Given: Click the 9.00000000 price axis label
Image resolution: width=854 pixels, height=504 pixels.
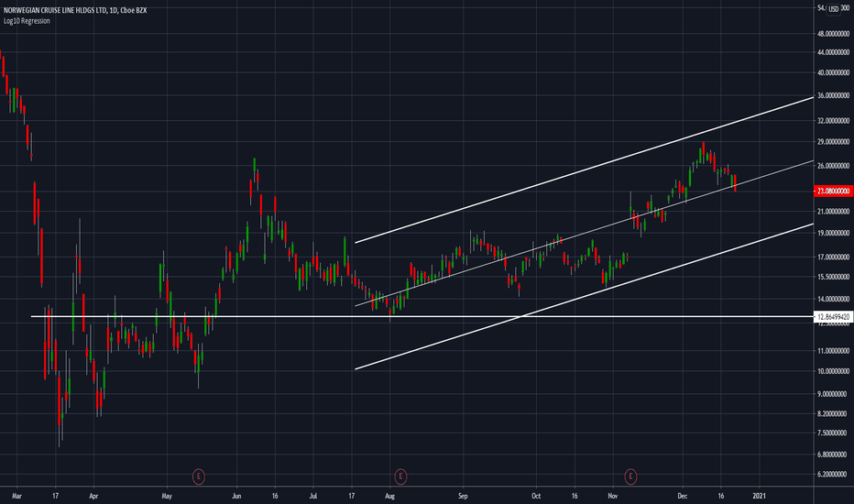Looking at the screenshot, I should click(833, 393).
